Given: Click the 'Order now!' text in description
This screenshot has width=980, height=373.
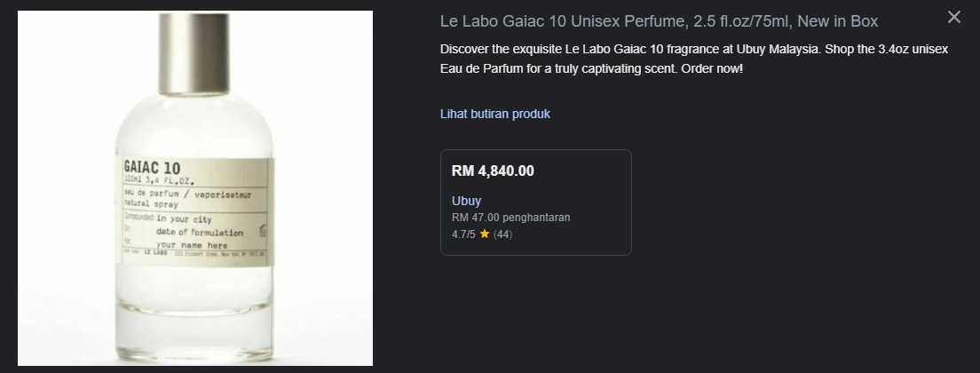Looking at the screenshot, I should (x=711, y=68).
